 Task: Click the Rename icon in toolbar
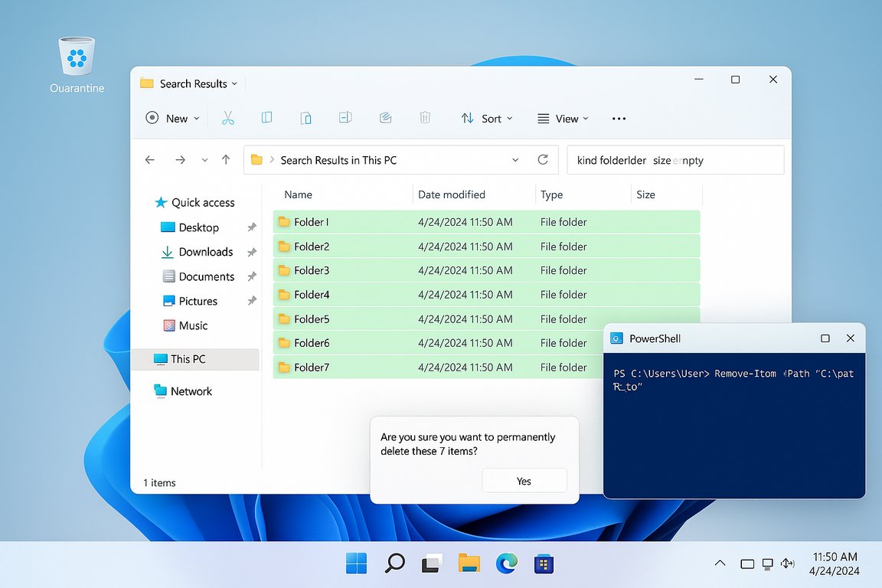pos(345,118)
